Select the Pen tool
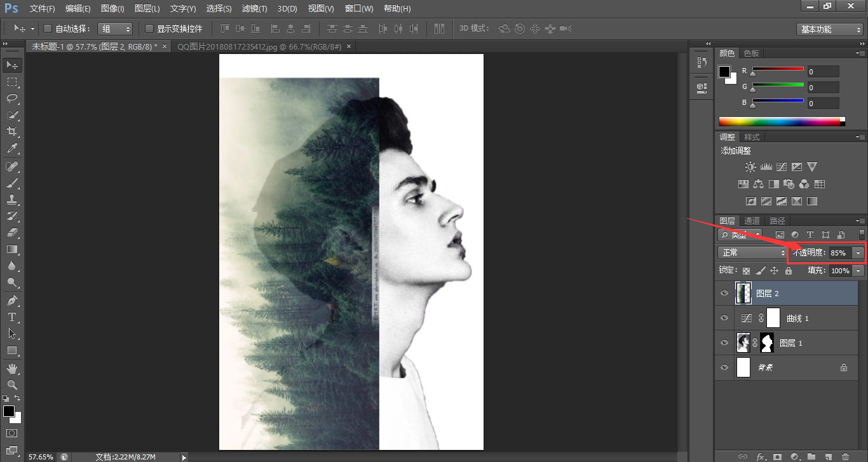 (x=12, y=300)
